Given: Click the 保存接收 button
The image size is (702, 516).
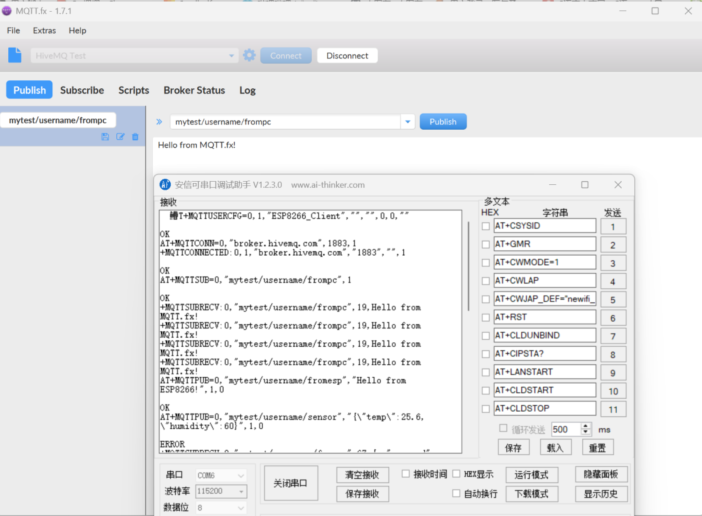Looking at the screenshot, I should coord(362,494).
